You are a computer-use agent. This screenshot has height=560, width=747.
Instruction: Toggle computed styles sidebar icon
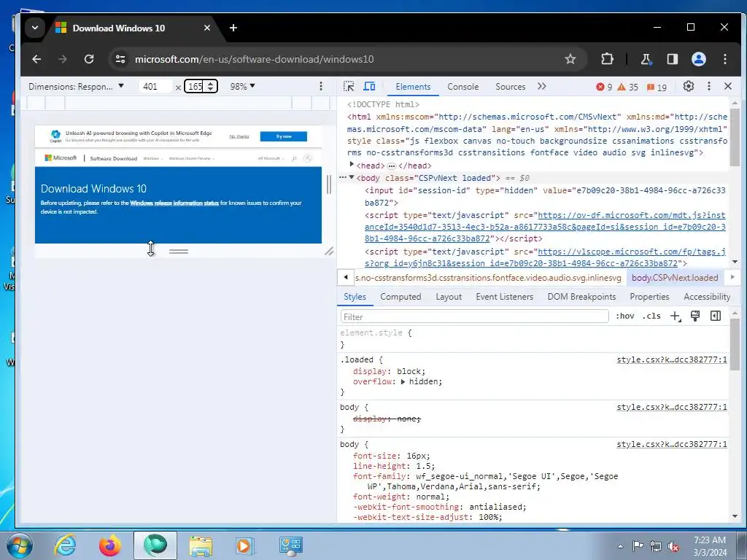[x=716, y=316]
